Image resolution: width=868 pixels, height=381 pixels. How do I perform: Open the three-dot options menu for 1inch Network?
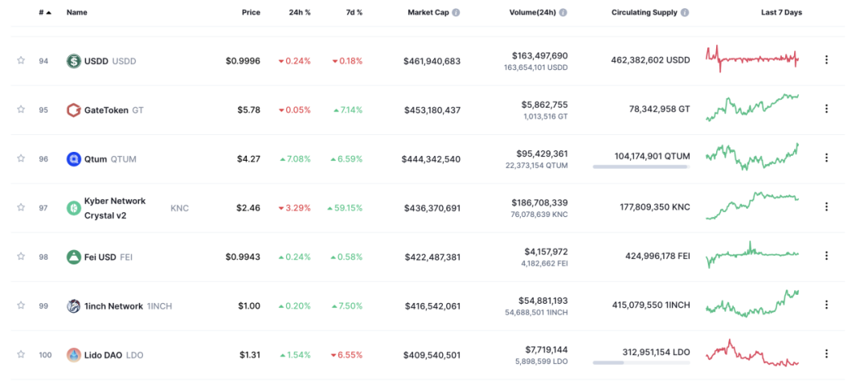coord(826,305)
